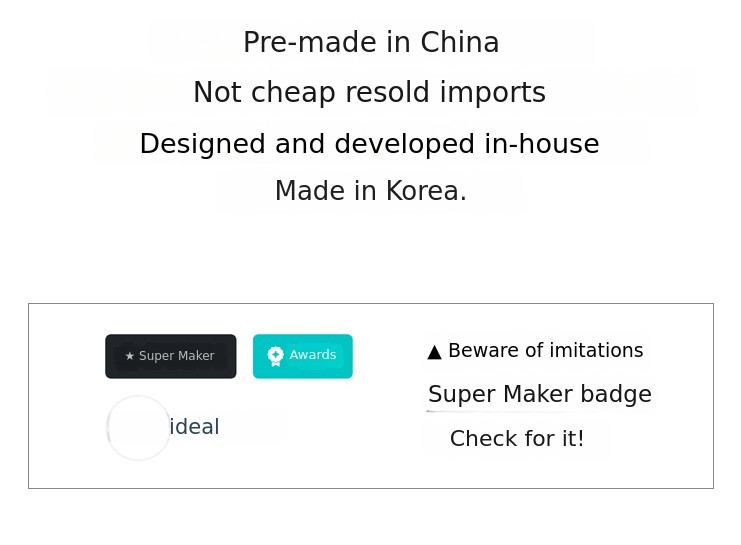This screenshot has height=545, width=741.
Task: Click the dark Super Maker badge label
Action: coord(171,357)
